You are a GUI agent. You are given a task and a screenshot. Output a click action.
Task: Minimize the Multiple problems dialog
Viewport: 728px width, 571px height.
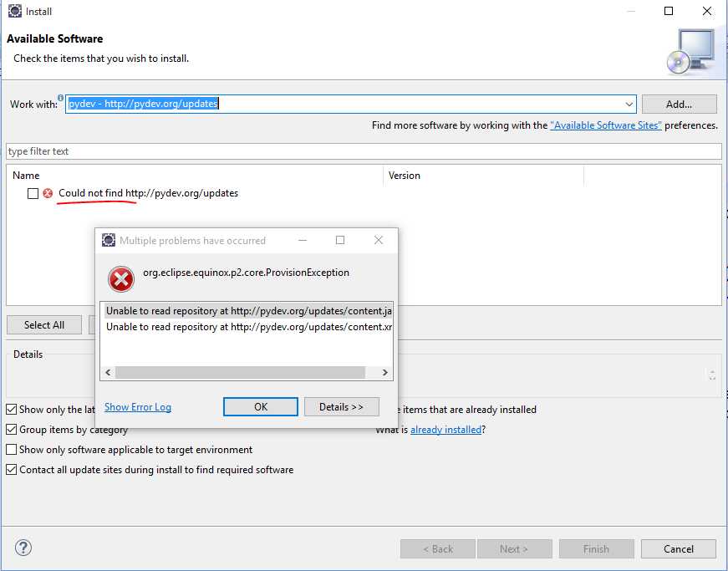[x=303, y=240]
